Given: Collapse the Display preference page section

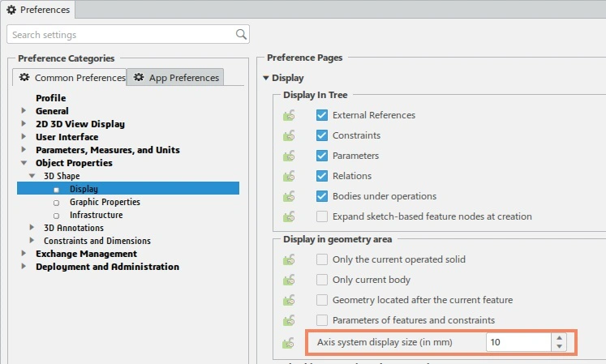Looking at the screenshot, I should (x=265, y=78).
